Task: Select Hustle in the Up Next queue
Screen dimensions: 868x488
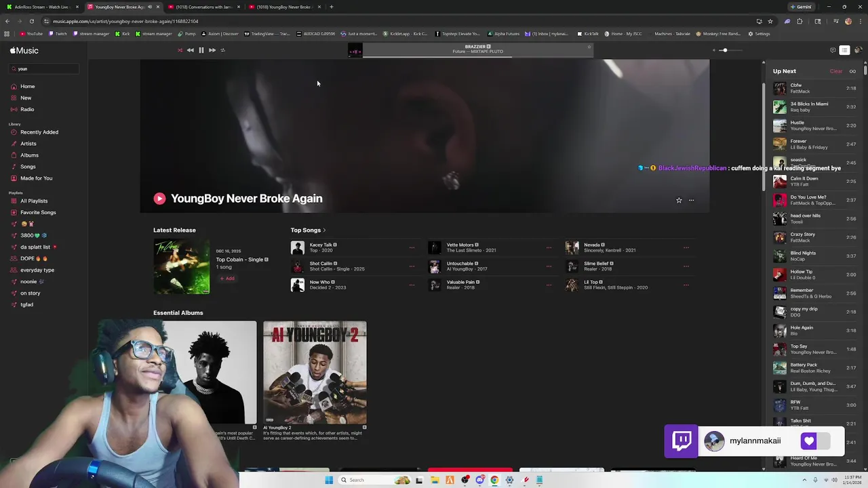Action: (x=814, y=125)
